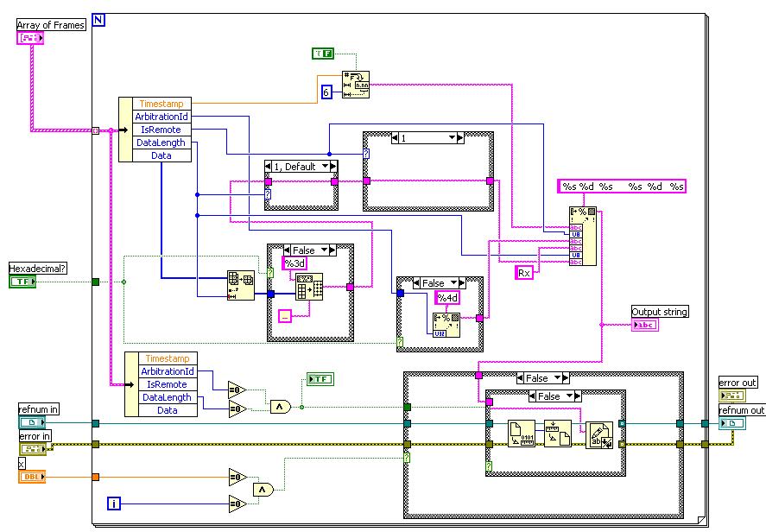Click the Write to Text File node

pyautogui.click(x=599, y=435)
